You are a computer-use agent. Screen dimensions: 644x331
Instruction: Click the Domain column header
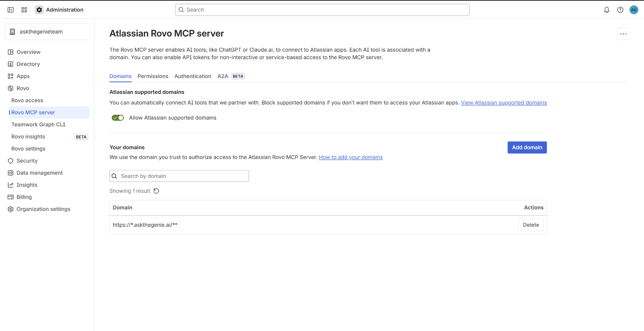click(x=122, y=208)
